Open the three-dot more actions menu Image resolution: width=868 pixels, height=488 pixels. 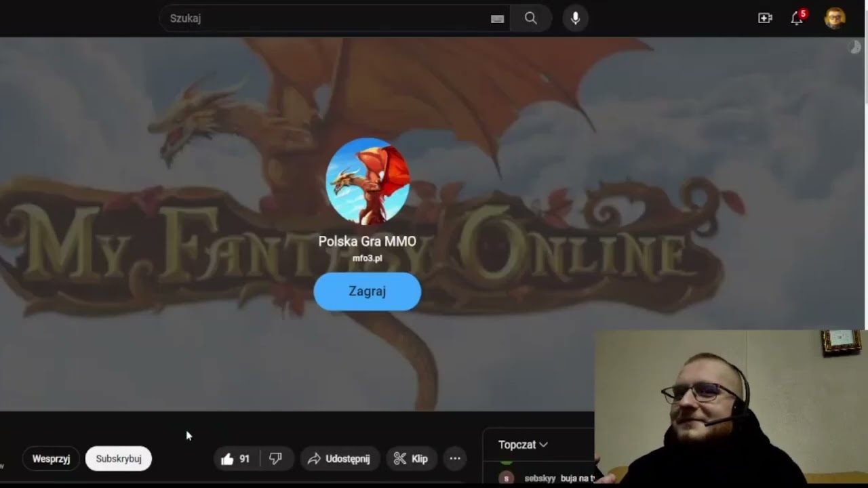[x=455, y=459]
